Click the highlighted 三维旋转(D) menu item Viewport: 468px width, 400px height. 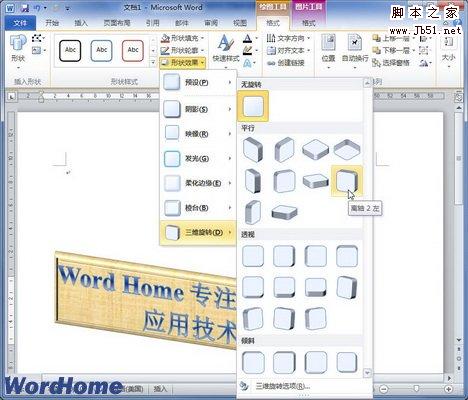tap(198, 232)
